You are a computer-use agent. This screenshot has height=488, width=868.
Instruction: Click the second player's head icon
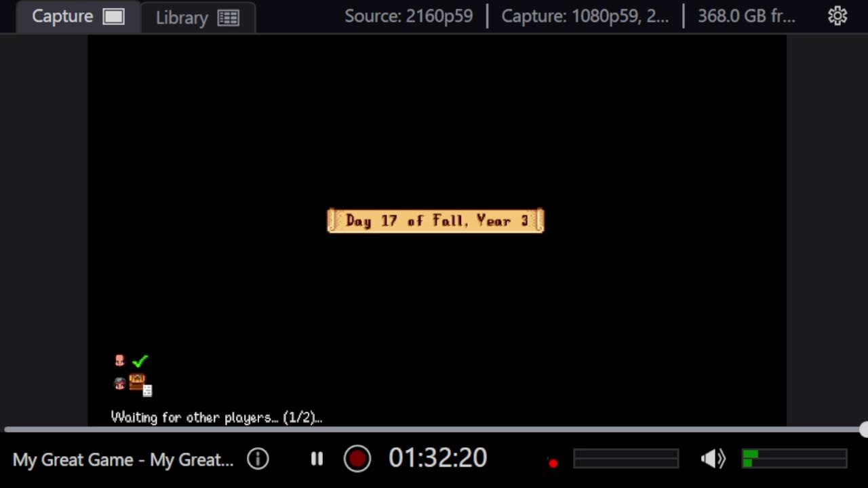click(119, 384)
